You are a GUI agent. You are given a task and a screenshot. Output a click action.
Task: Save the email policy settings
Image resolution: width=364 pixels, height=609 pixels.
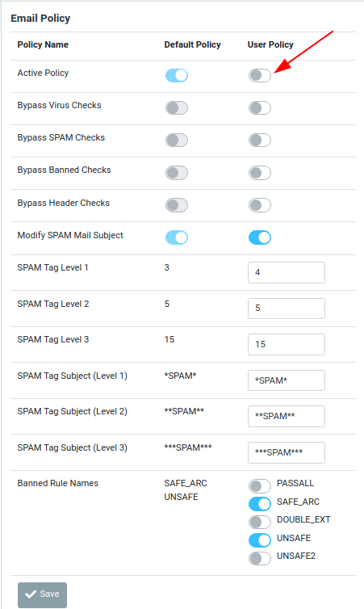coord(42,595)
